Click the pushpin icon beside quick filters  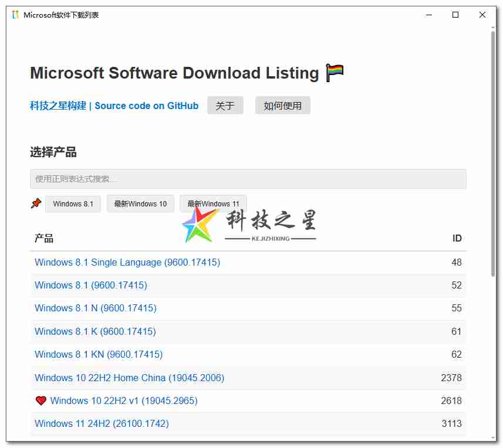tap(36, 203)
